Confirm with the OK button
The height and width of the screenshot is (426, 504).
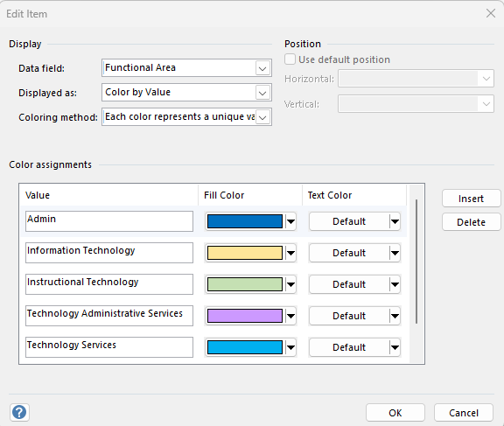[395, 413]
